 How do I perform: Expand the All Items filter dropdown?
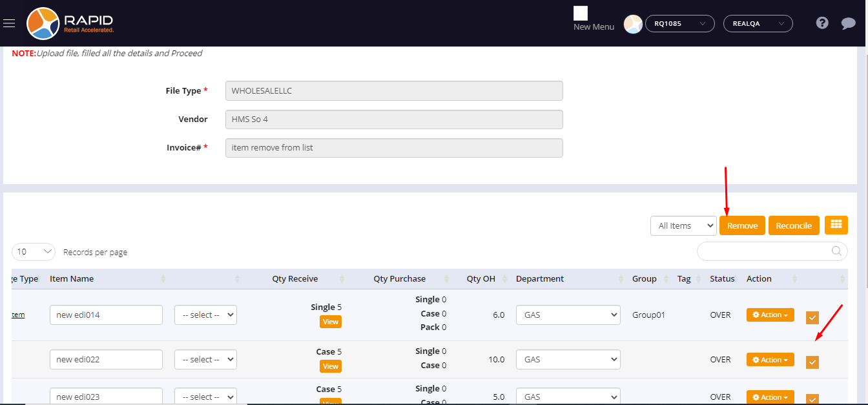(x=683, y=225)
